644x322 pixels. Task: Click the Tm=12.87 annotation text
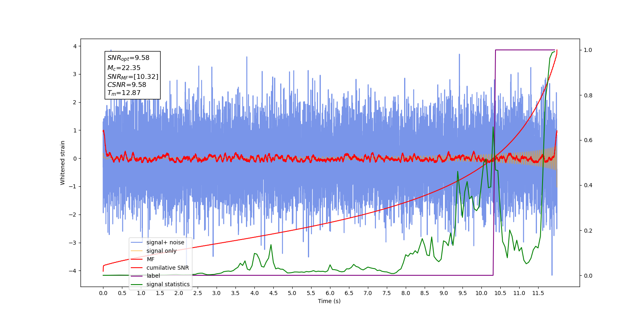coord(124,93)
